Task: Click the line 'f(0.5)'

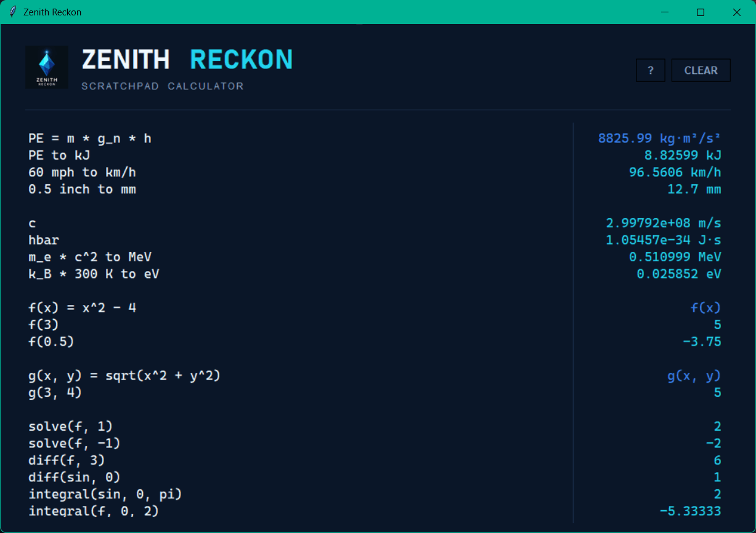Action: click(51, 341)
